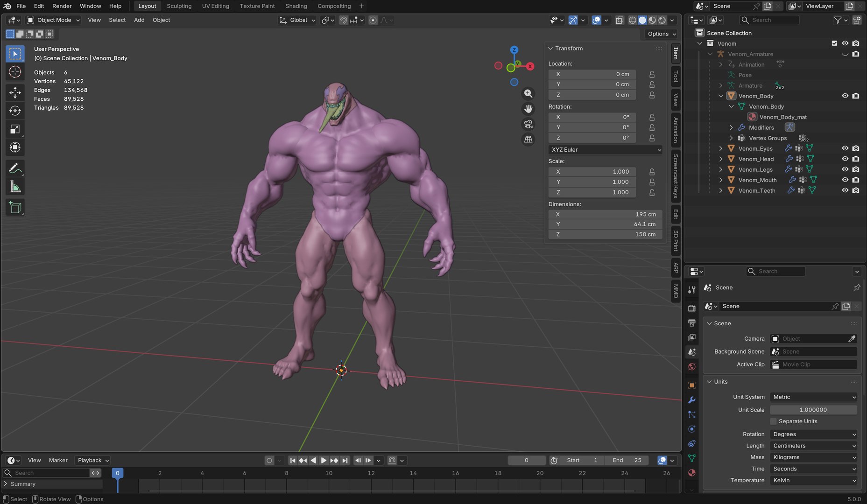This screenshot has width=867, height=504.
Task: Click the End frame field
Action: [x=627, y=461]
